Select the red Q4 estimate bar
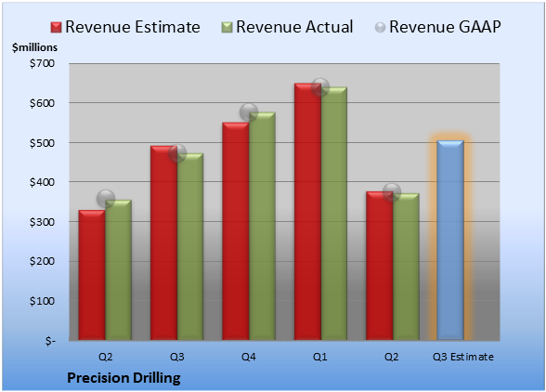Image resolution: width=546 pixels, height=392 pixels. pos(236,231)
